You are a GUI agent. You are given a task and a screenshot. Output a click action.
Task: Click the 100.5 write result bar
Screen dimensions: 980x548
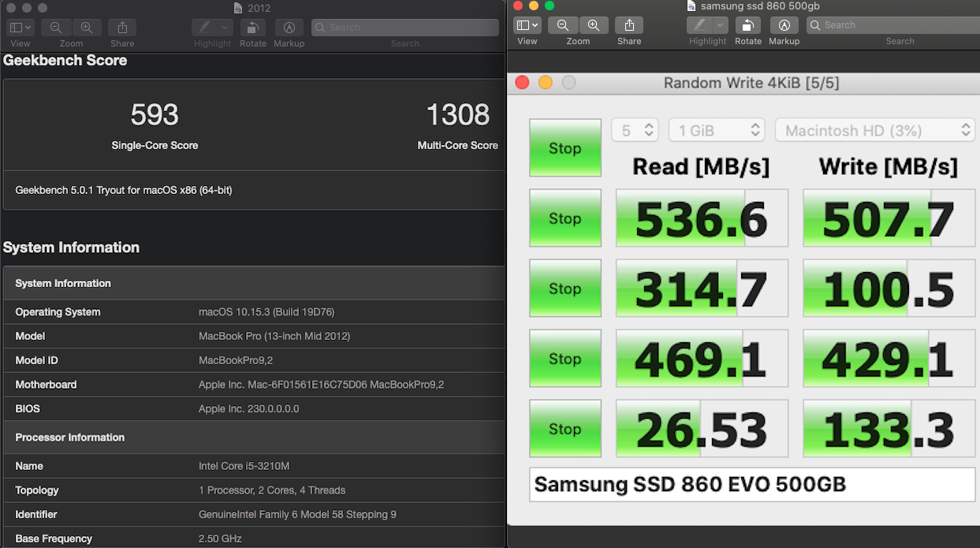[889, 288]
